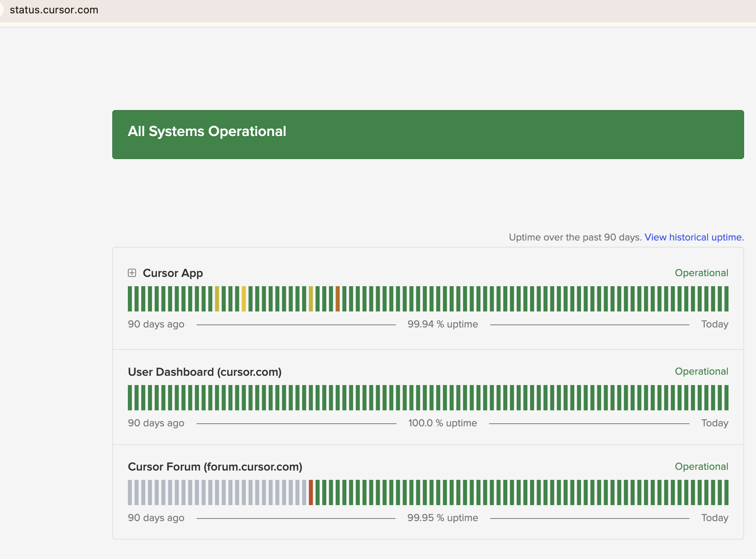Click the first green bar in User Dashboard
Viewport: 756px width, 559px height.
[130, 398]
